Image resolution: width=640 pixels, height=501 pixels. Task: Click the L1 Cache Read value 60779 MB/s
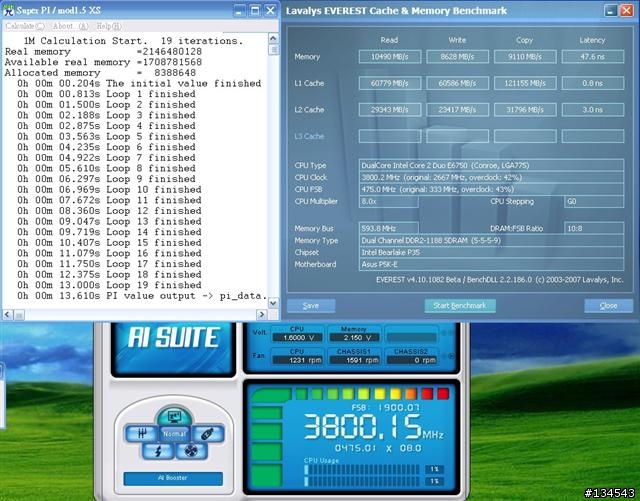pos(390,83)
